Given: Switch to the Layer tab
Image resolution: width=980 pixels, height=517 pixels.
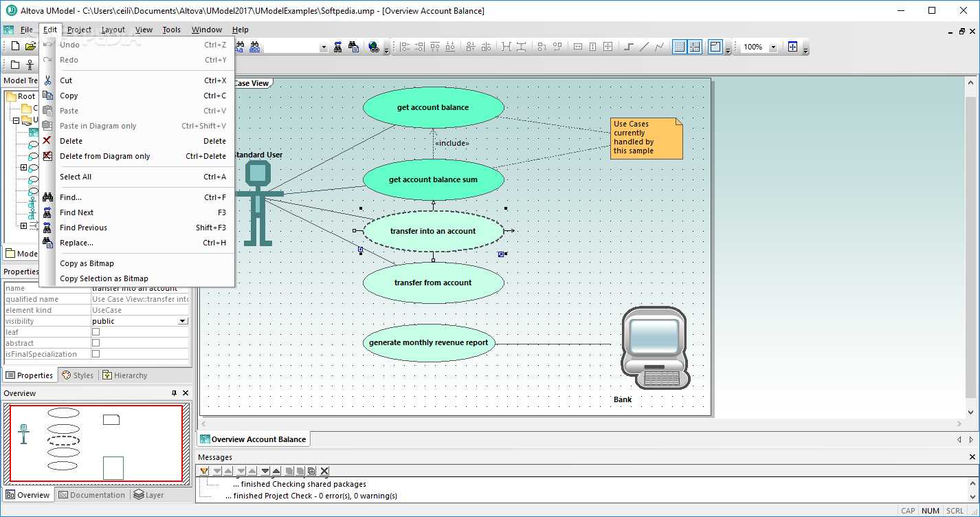Looking at the screenshot, I should 149,495.
